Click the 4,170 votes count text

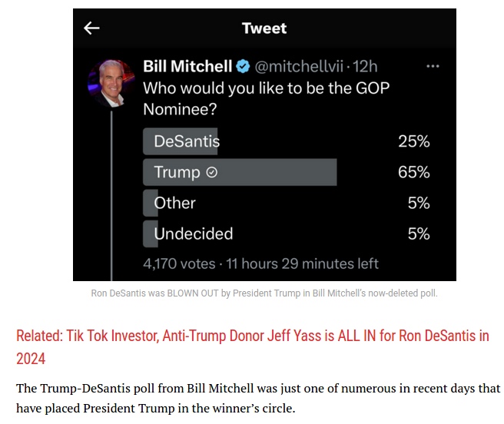[179, 264]
